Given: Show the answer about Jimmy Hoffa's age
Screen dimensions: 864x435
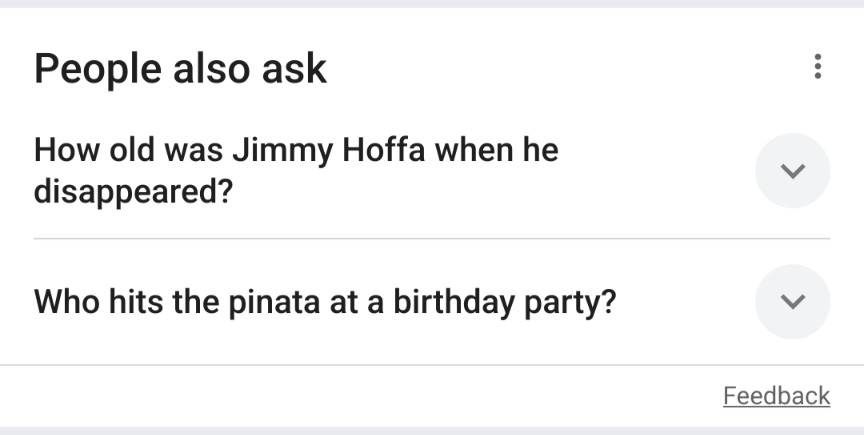Looking at the screenshot, I should [296, 170].
